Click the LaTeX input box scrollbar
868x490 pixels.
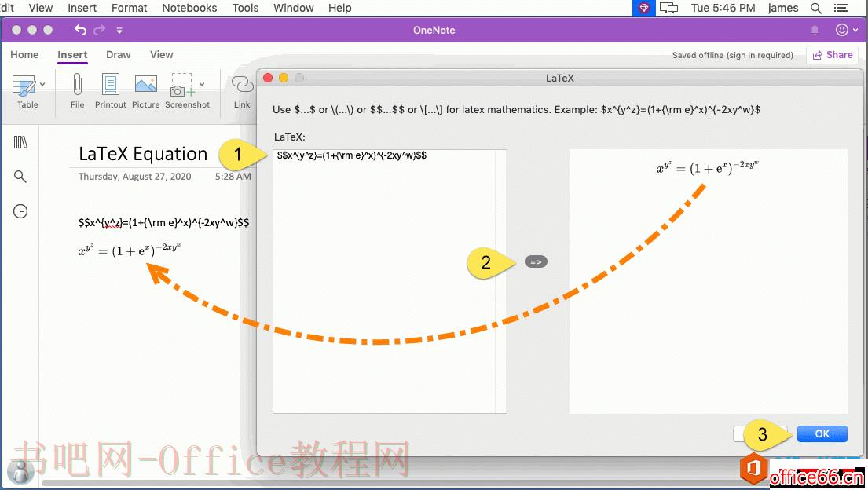click(x=501, y=281)
